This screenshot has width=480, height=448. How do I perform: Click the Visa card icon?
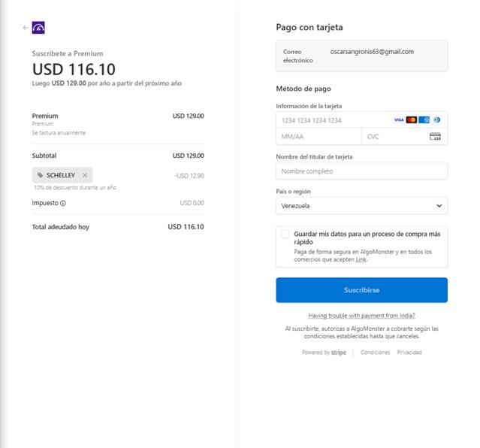399,120
